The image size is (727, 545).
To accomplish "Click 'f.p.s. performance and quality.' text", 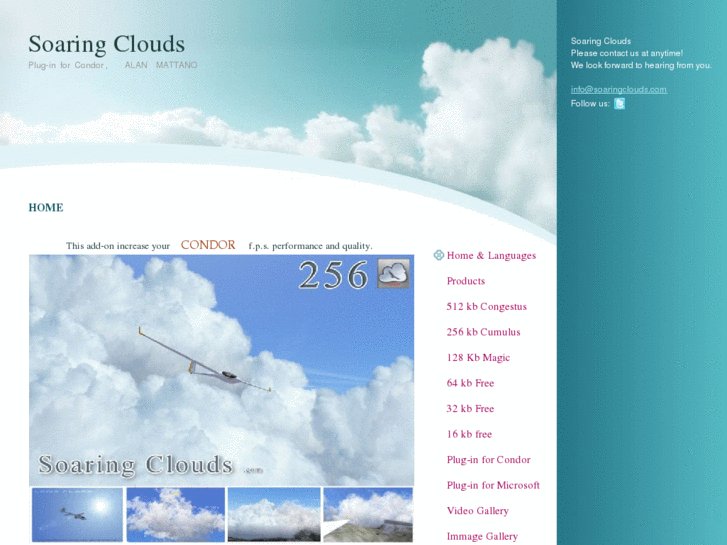I will (x=310, y=246).
